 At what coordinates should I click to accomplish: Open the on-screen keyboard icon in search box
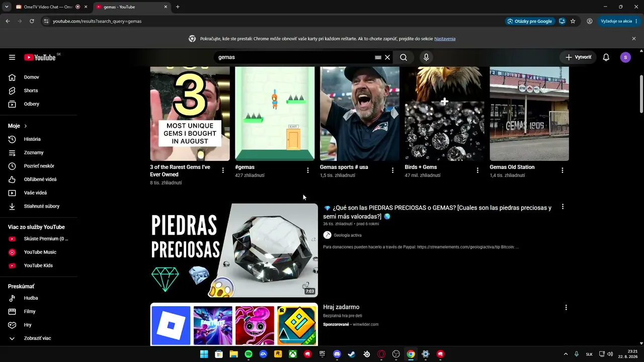click(378, 57)
